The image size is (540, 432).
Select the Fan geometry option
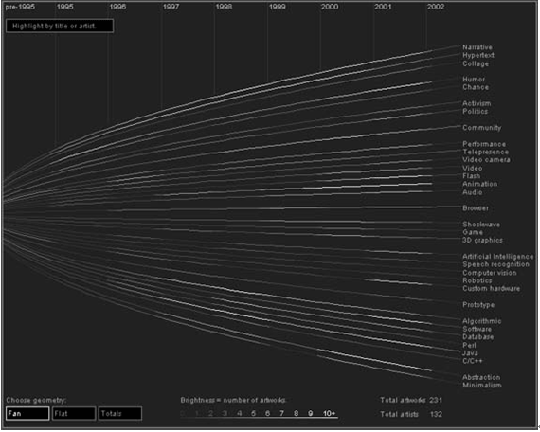coord(28,413)
